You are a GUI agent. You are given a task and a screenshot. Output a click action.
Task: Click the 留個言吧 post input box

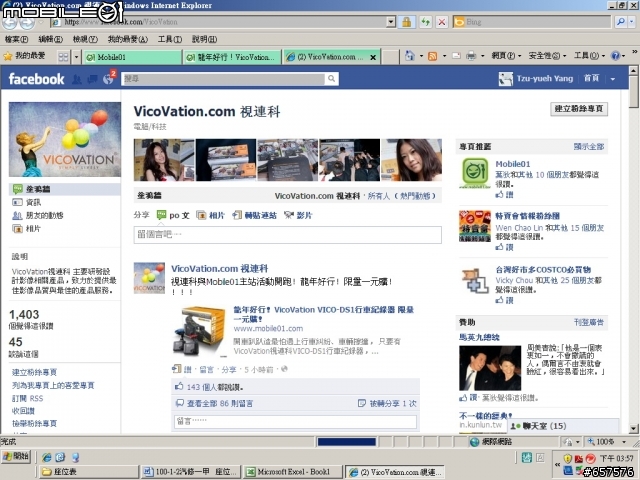(287, 235)
